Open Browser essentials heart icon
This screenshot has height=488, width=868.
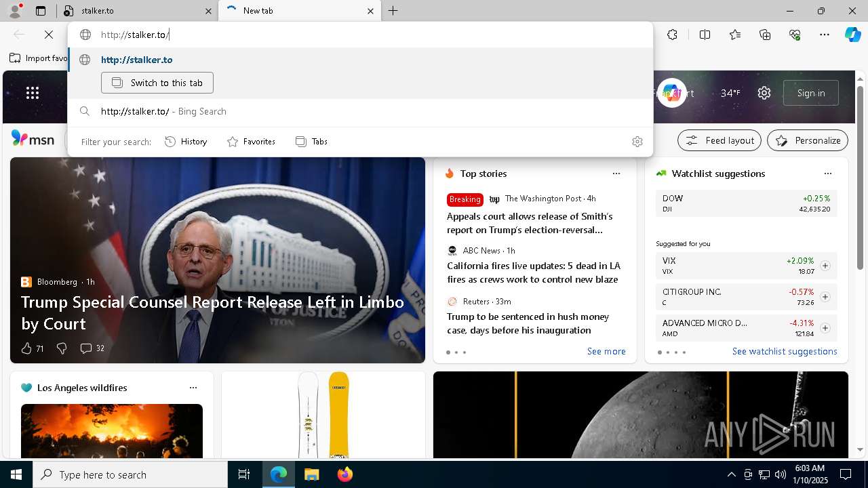795,35
